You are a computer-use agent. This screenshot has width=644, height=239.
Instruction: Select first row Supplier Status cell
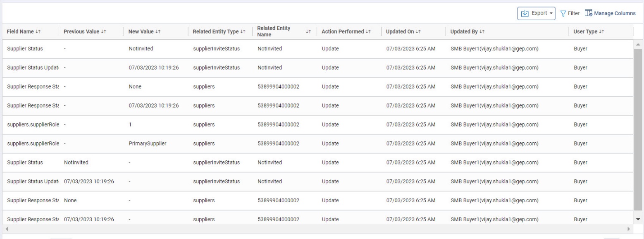(25, 49)
